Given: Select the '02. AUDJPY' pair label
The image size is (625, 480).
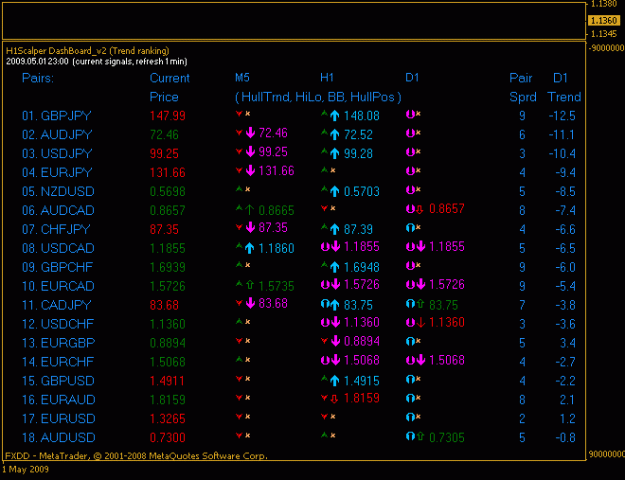Looking at the screenshot, I should pos(57,135).
